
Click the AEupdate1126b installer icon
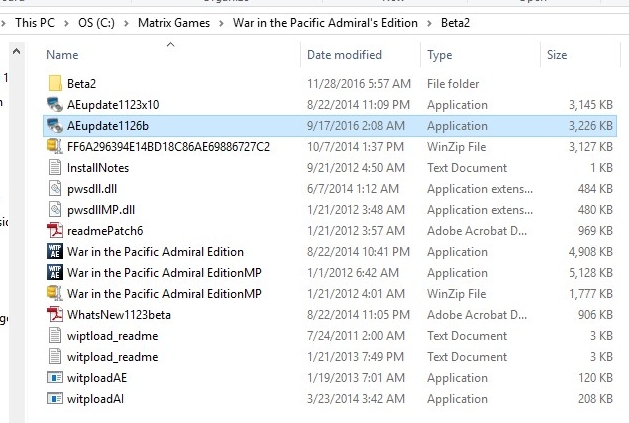pos(55,126)
